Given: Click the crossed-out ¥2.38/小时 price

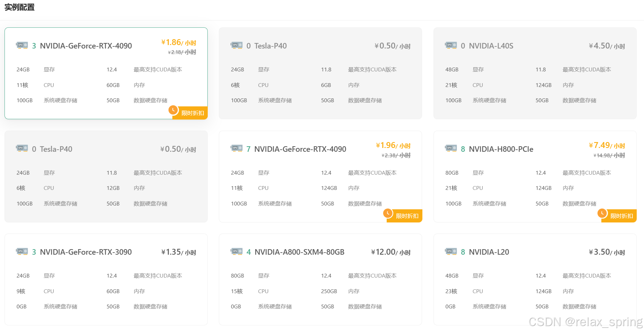Looking at the screenshot, I should coord(396,155).
